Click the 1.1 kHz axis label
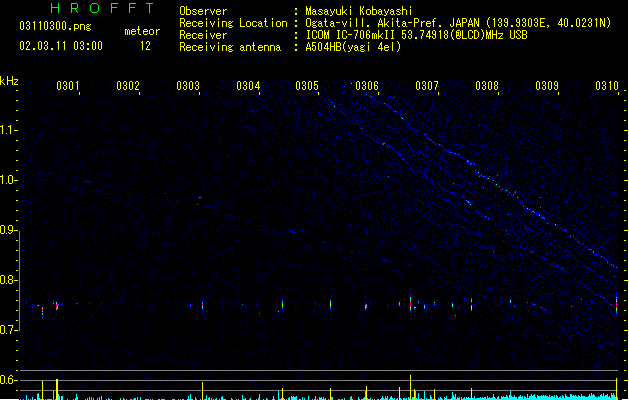The width and height of the screenshot is (629, 400). (8, 130)
